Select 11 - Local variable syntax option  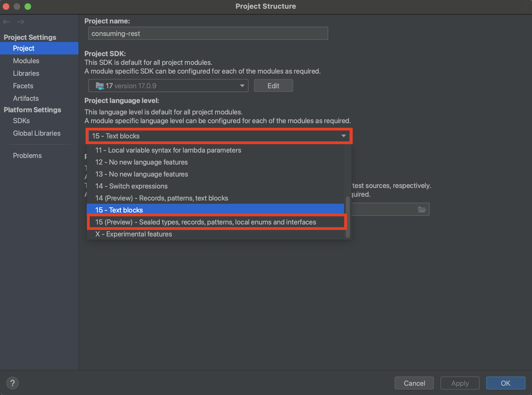tap(168, 150)
